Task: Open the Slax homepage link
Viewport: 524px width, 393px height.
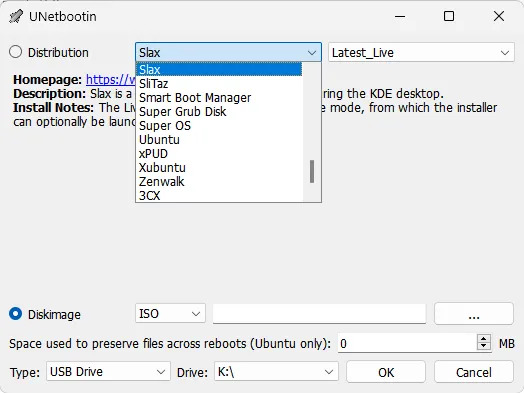Action: [111, 80]
